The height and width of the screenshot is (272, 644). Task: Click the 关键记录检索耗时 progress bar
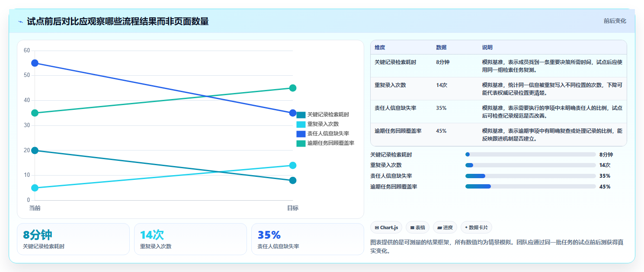coord(531,154)
